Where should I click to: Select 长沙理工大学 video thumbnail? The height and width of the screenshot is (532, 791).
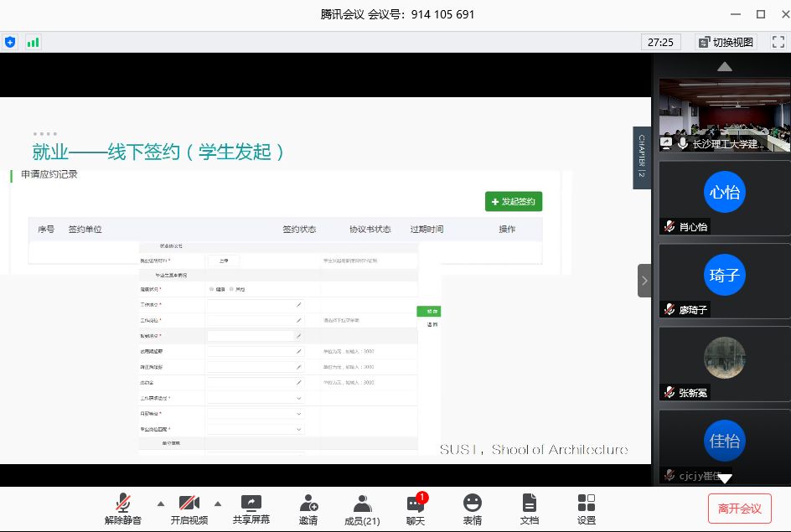click(x=724, y=115)
